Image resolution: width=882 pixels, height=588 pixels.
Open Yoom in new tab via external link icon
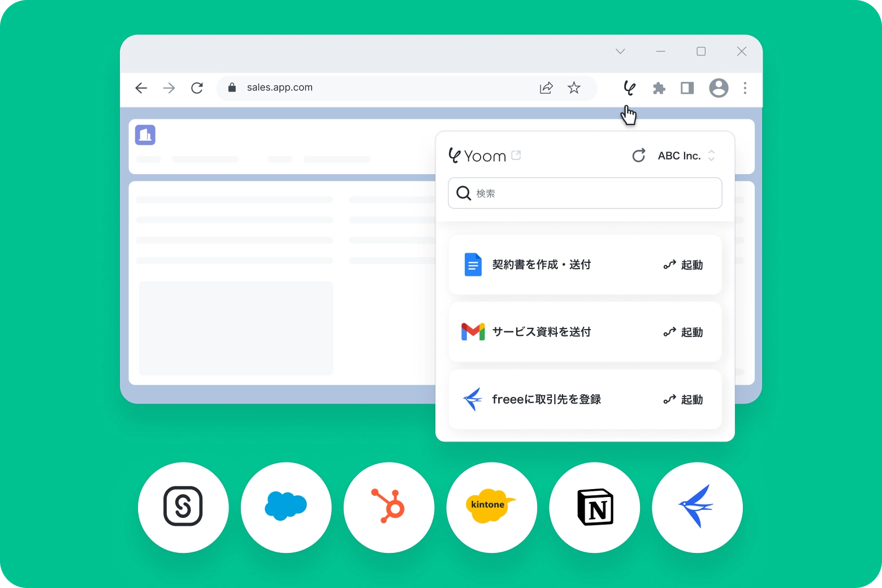516,155
